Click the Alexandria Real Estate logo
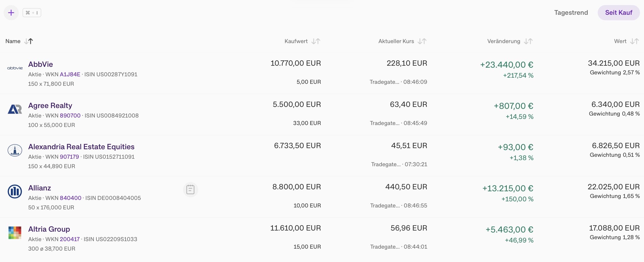The image size is (644, 262). (x=15, y=150)
